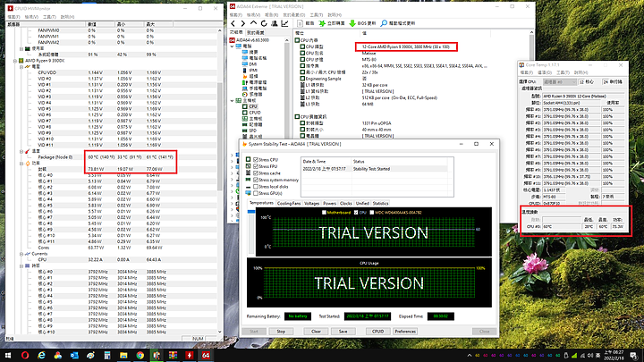The image size is (644, 362).
Task: Click the driver update magnifier icon in AIDA64
Action: tap(384, 23)
